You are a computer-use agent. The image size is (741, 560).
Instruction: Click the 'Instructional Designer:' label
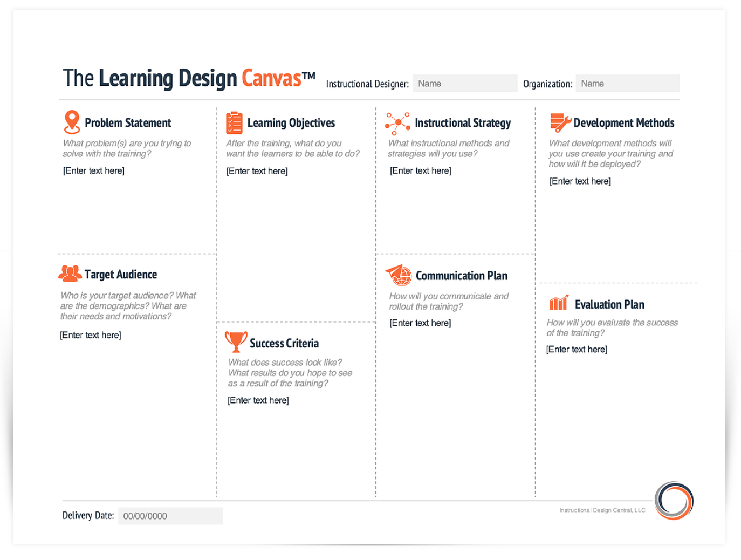point(367,84)
